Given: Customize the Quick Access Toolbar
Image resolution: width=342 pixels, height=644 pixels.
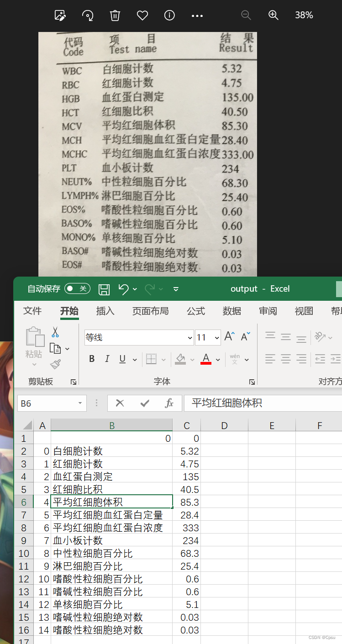Looking at the screenshot, I should pos(176,289).
